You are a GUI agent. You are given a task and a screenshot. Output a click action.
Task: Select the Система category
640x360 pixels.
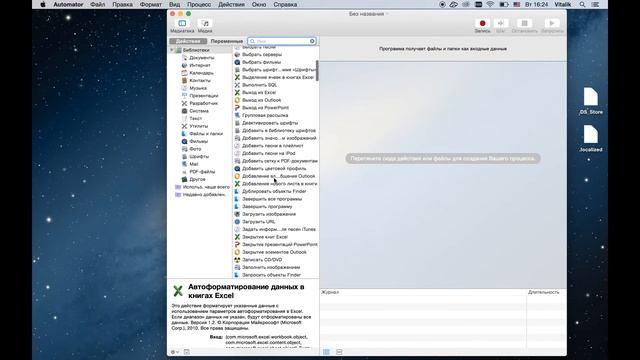199,111
